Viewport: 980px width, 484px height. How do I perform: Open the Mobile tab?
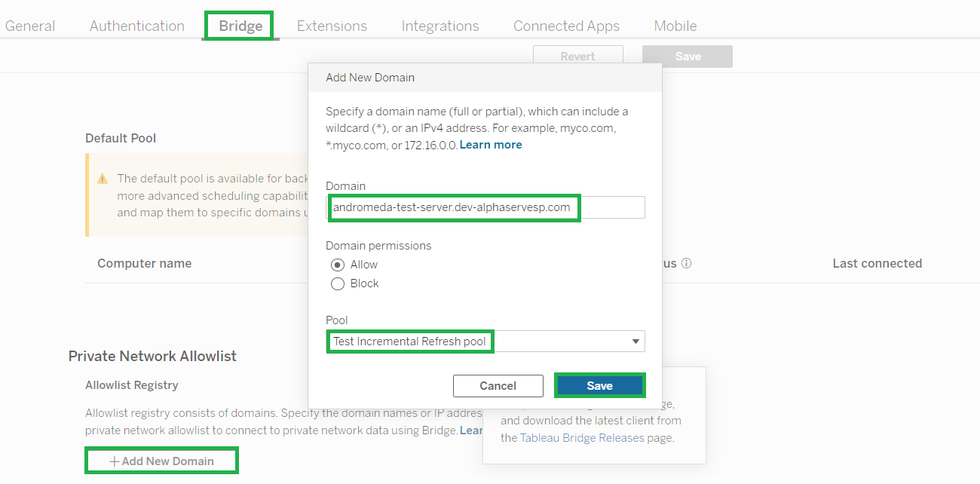click(675, 25)
